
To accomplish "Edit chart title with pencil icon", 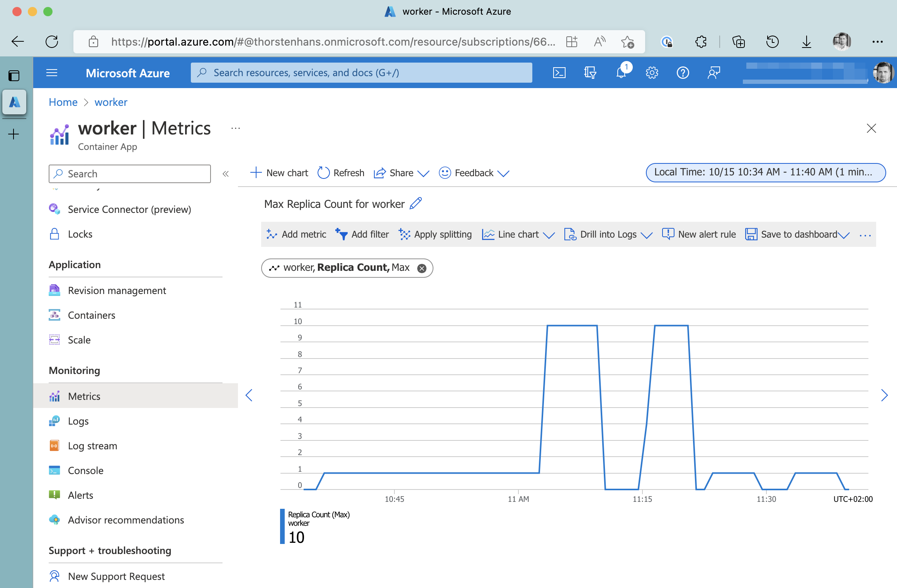I will 416,204.
